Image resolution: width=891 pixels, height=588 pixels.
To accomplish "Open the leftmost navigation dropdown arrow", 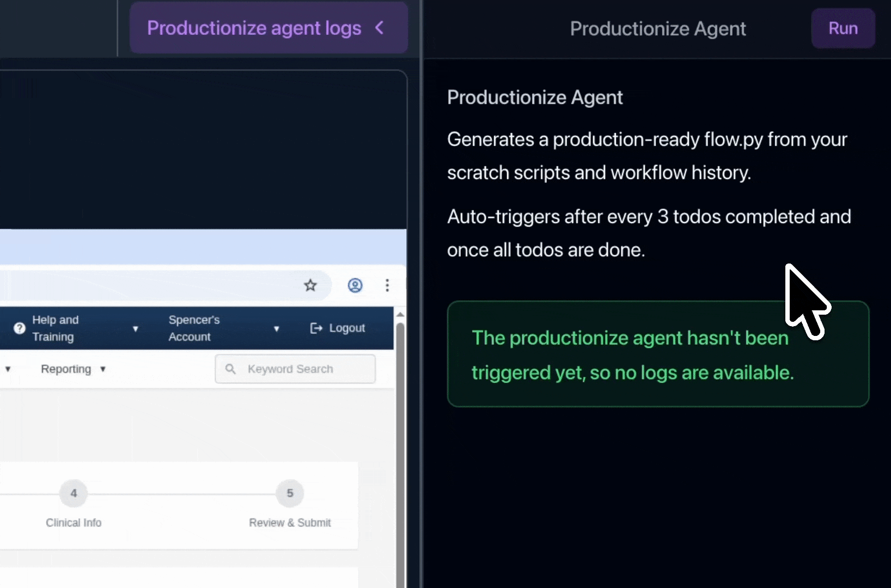I will [8, 369].
